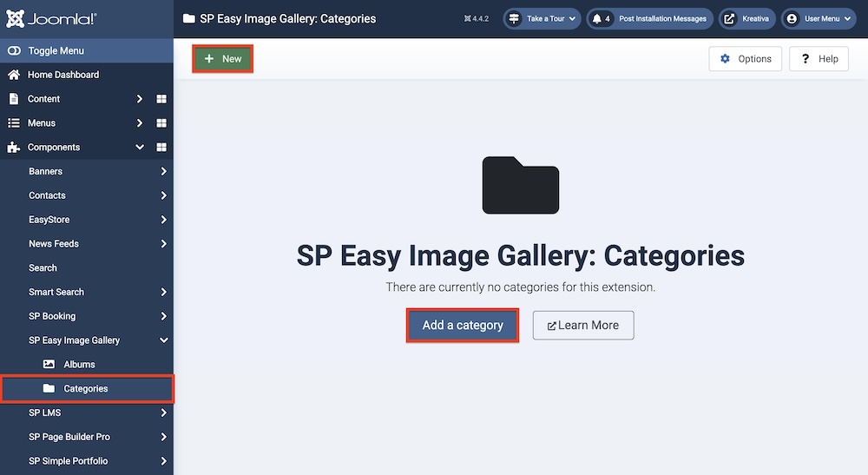Click the notification bell icon
The image size is (868, 475).
[x=597, y=19]
